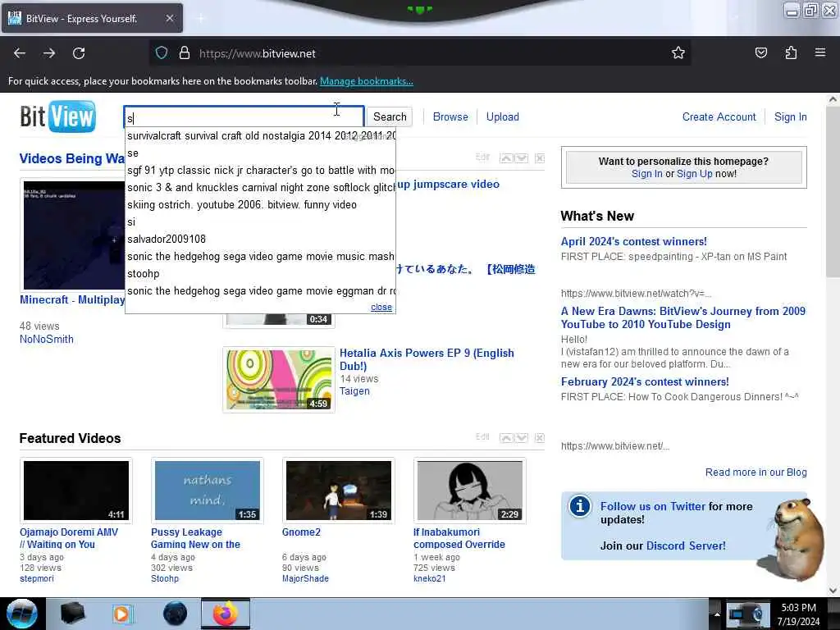
Task: Click the browser forward arrow
Action: 49,53
